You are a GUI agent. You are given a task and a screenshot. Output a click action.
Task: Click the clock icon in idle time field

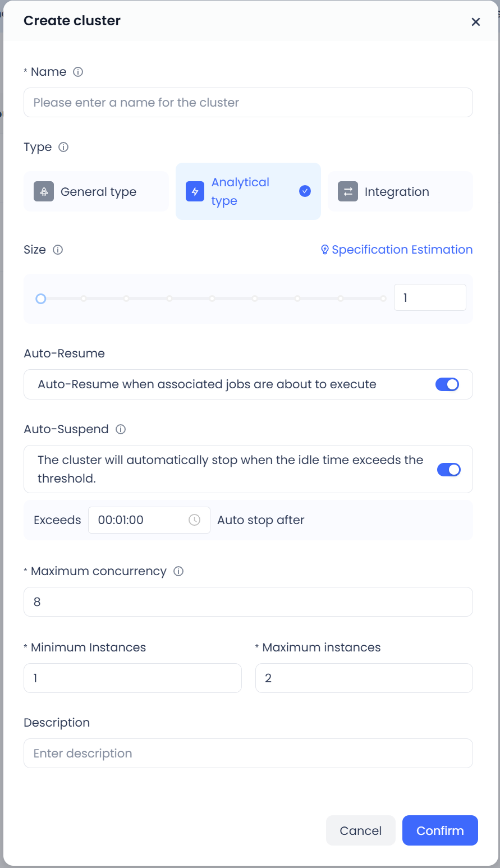click(194, 520)
